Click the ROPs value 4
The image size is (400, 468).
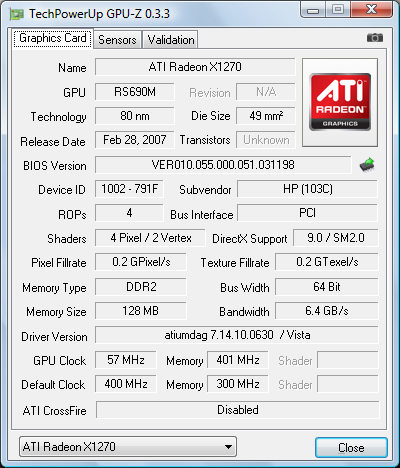point(129,213)
